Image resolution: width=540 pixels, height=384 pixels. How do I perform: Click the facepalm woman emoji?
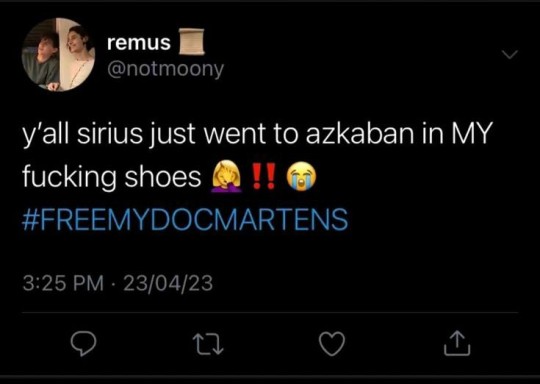[x=227, y=176]
